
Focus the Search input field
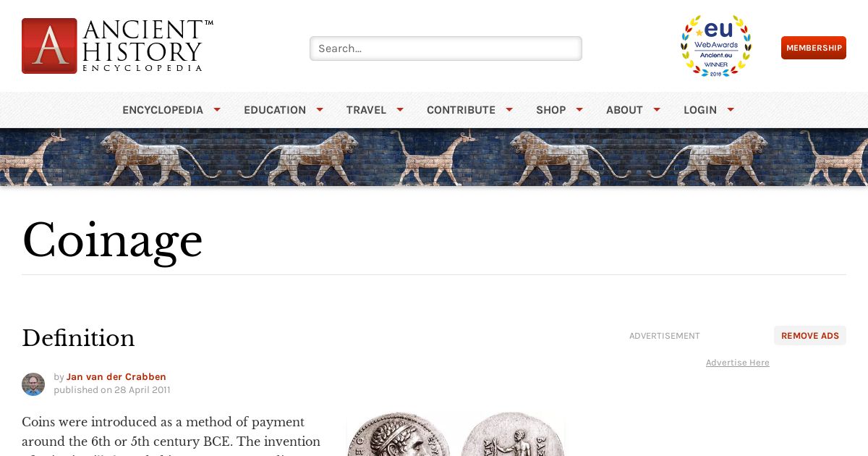(446, 48)
